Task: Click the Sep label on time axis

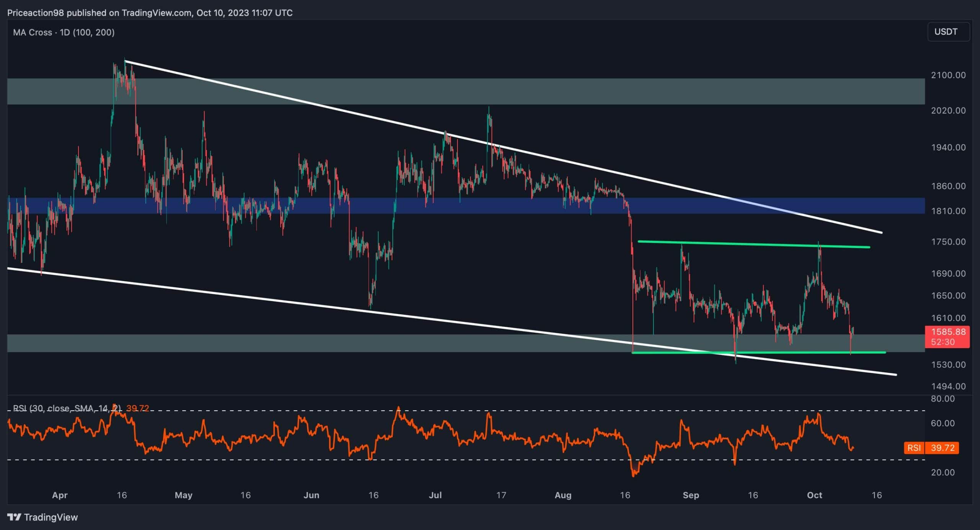Action: tap(691, 495)
